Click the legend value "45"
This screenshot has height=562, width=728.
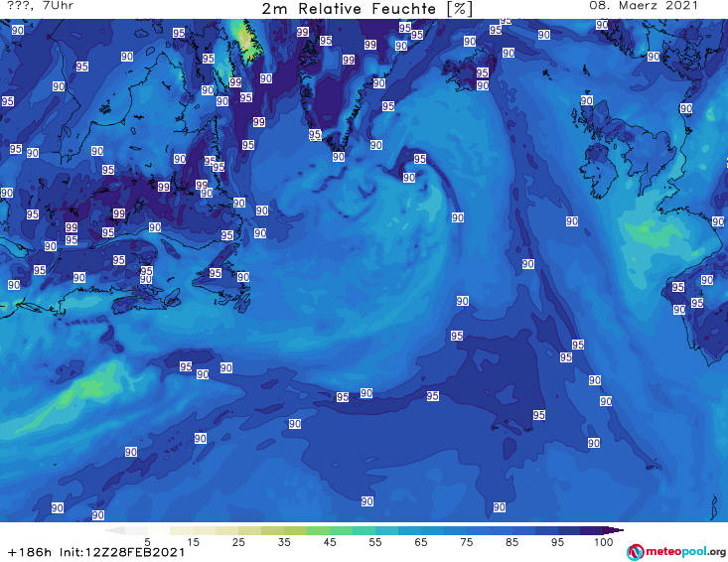tap(330, 542)
